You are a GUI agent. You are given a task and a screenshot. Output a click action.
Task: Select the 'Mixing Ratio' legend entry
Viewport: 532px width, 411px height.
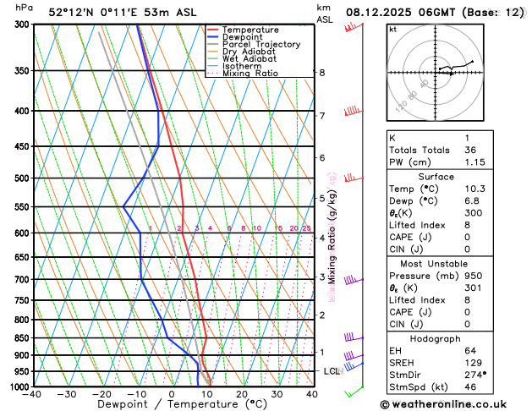[x=250, y=74]
